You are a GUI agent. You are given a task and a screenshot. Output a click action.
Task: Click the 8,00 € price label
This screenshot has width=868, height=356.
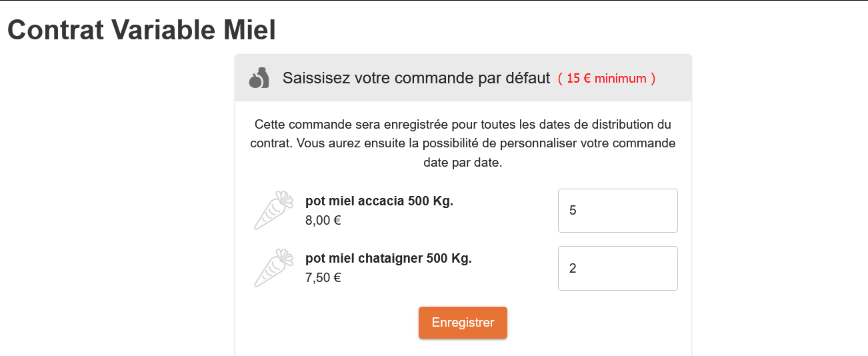click(x=323, y=221)
